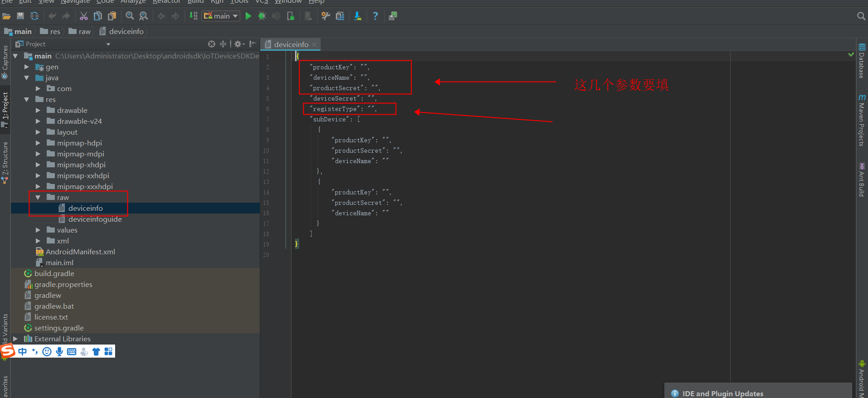Image resolution: width=868 pixels, height=398 pixels.
Task: Click Scroll from Source target icon
Action: (x=211, y=44)
